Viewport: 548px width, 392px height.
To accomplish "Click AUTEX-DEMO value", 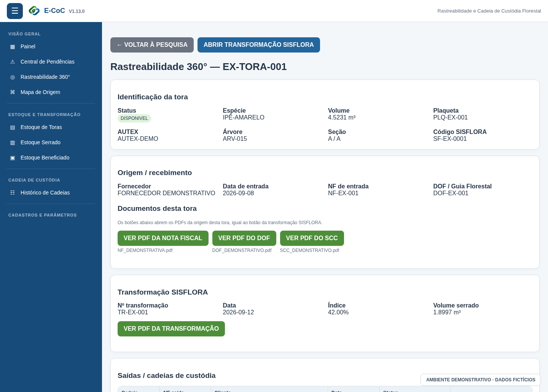I will tap(138, 139).
